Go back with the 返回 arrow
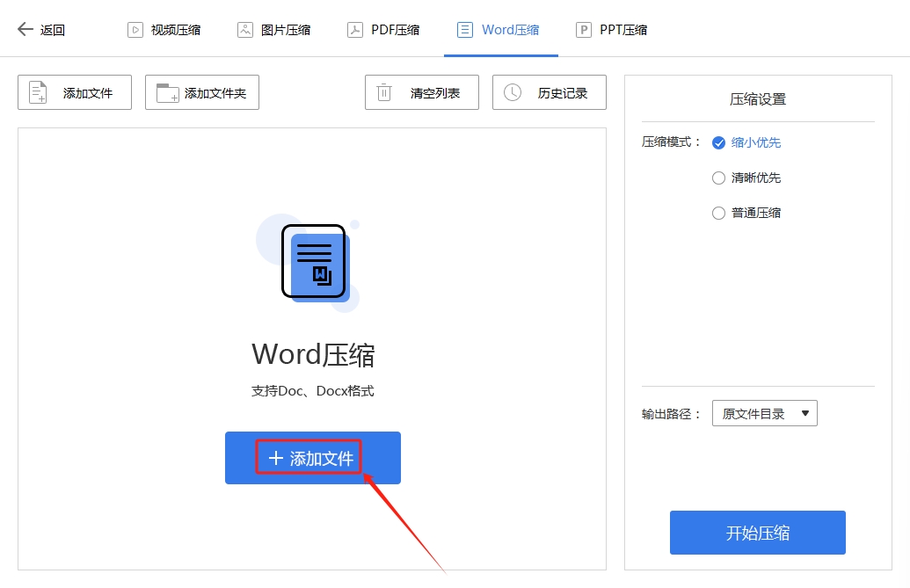This screenshot has width=910, height=588. pos(40,30)
